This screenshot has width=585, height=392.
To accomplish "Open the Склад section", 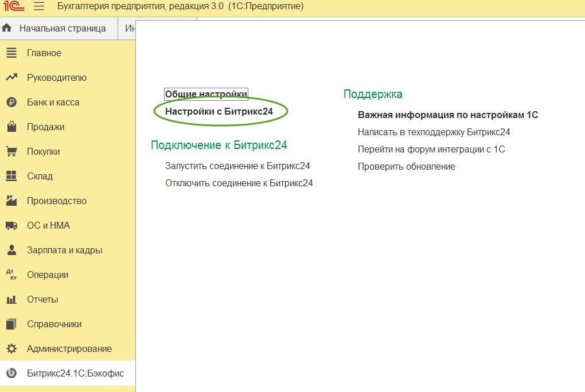I will (x=68, y=176).
